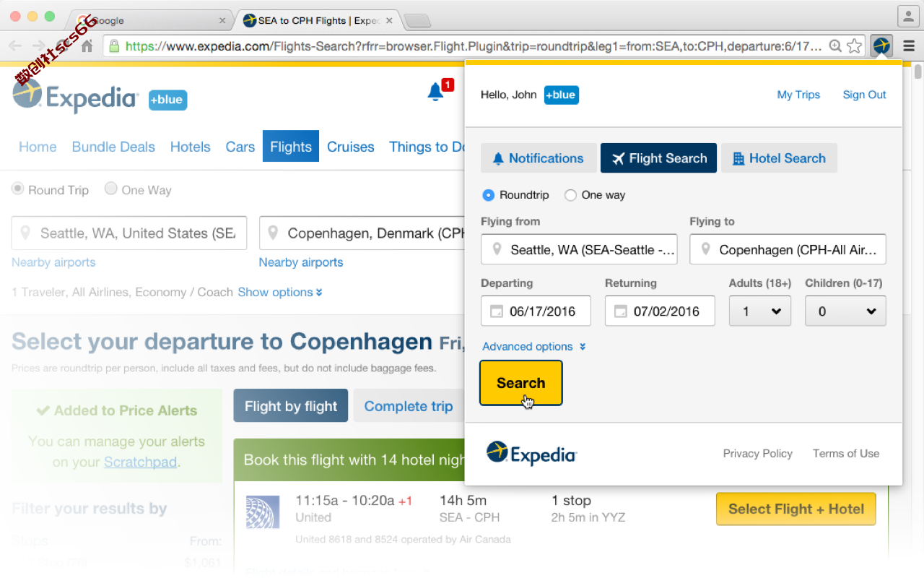This screenshot has width=924, height=578.
Task: Click the Expedia logo on the page header
Action: pyautogui.click(x=75, y=97)
